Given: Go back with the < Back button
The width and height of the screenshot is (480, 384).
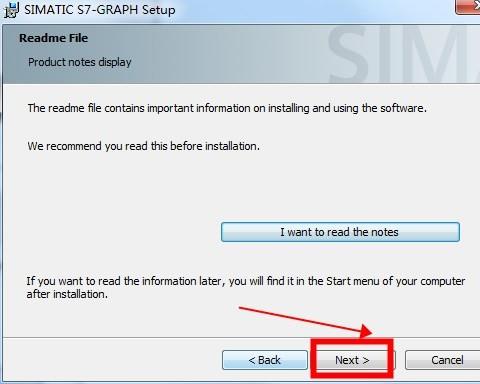Looking at the screenshot, I should [x=265, y=360].
